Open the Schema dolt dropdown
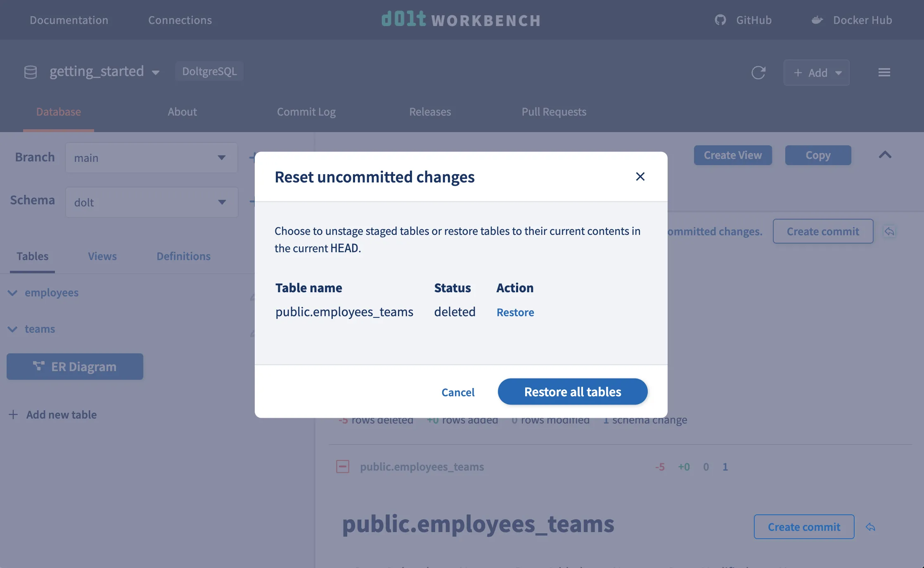Image resolution: width=924 pixels, height=568 pixels. [x=151, y=202]
